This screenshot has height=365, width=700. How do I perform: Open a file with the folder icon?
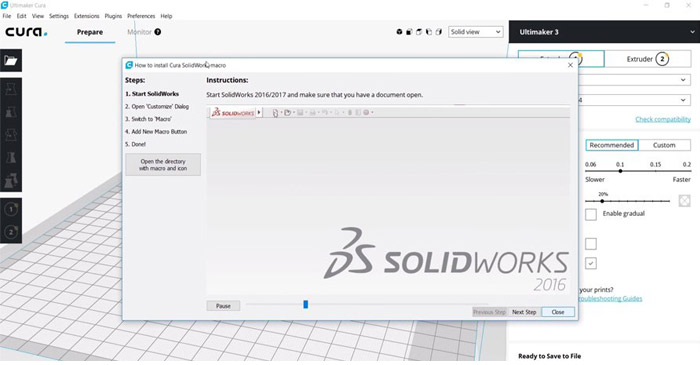click(x=11, y=60)
